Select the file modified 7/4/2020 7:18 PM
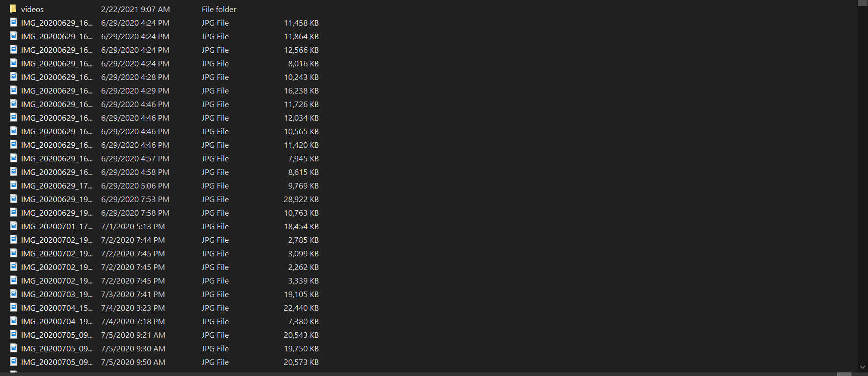The height and width of the screenshot is (376, 868). click(x=164, y=321)
